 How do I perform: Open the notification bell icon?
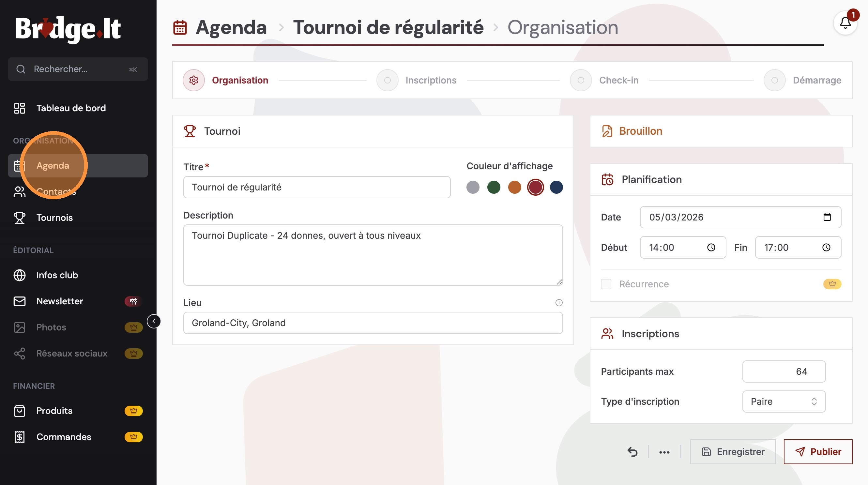click(845, 23)
